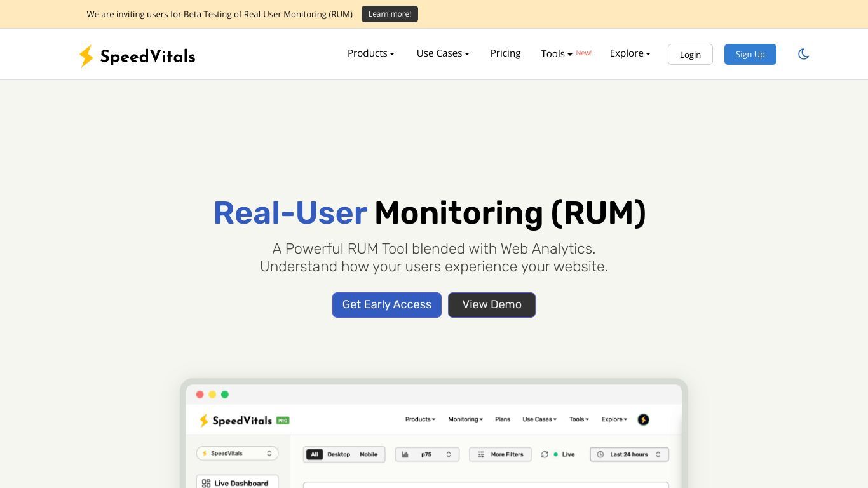Screen dimensions: 868x488
Task: Go to the Pricing page
Action: [x=505, y=53]
